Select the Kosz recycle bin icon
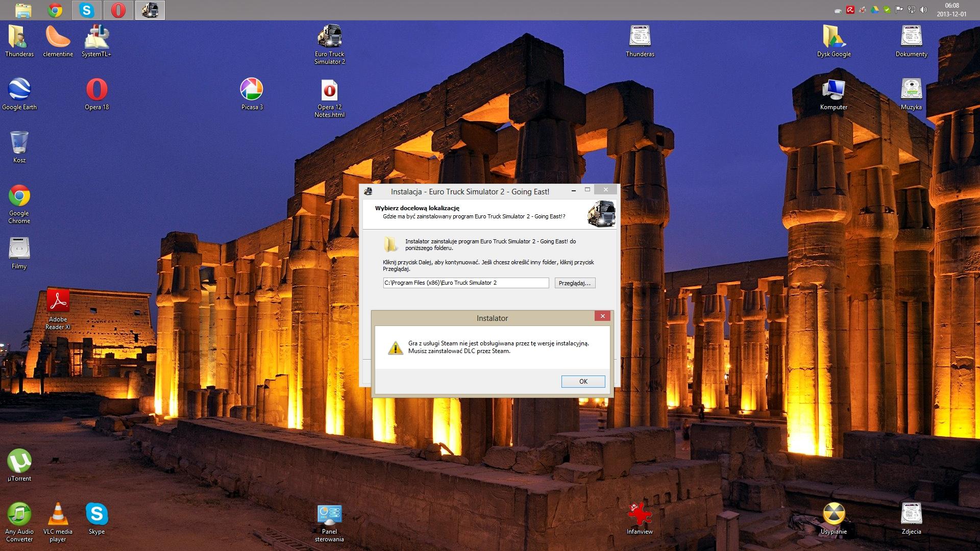 tap(19, 147)
